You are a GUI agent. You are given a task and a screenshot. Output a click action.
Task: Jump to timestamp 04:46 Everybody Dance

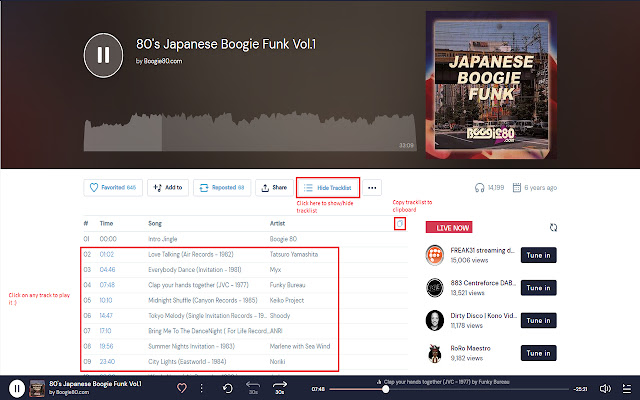click(107, 270)
